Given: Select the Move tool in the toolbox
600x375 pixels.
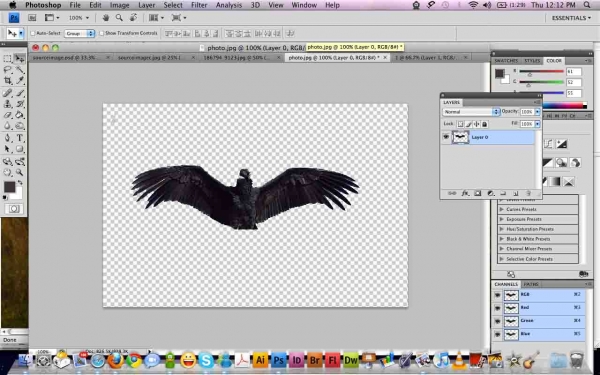Looking at the screenshot, I should coord(19,59).
